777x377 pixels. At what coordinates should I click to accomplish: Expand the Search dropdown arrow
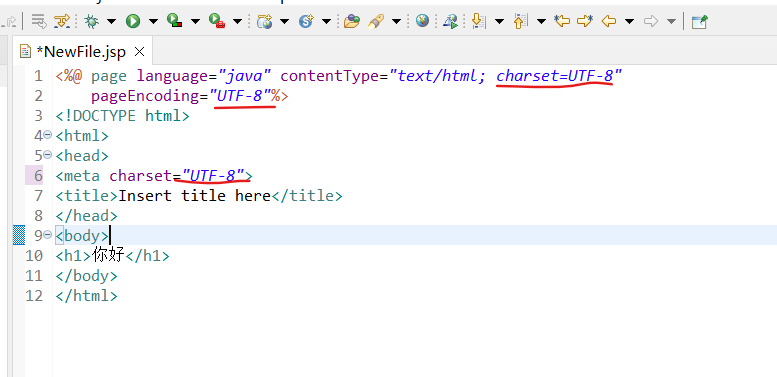click(396, 21)
